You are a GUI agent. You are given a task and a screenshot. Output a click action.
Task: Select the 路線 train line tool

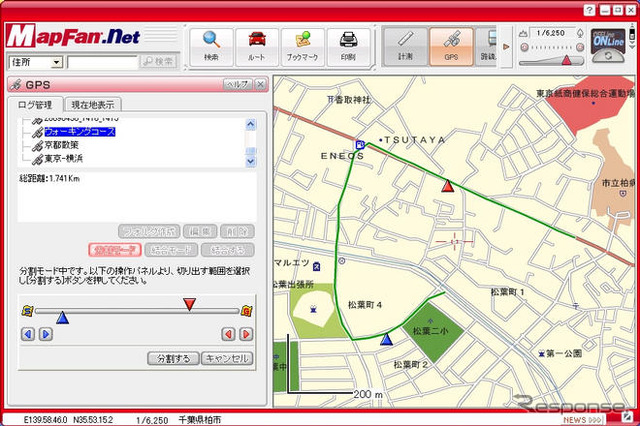[x=486, y=46]
